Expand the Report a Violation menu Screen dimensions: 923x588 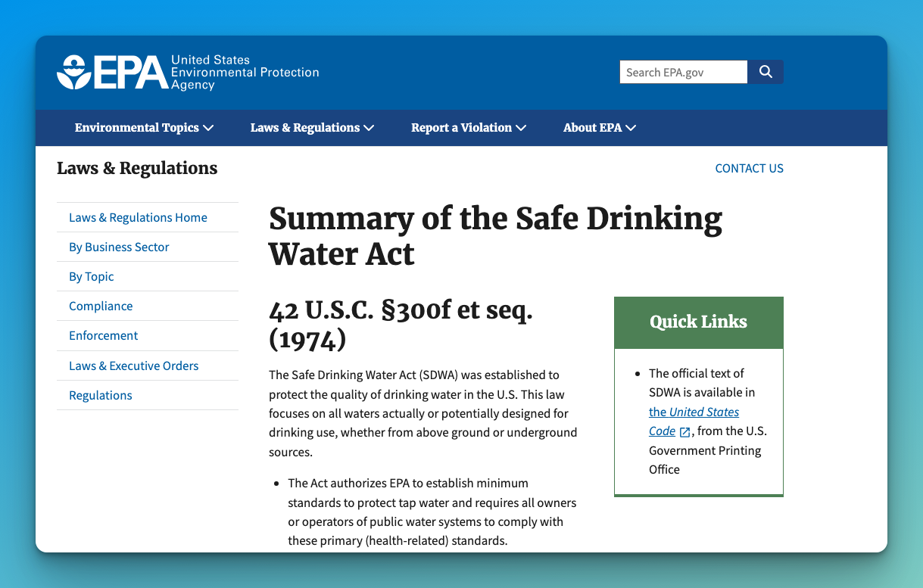tap(469, 128)
